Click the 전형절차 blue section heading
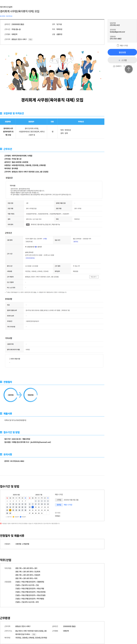 point(8,382)
